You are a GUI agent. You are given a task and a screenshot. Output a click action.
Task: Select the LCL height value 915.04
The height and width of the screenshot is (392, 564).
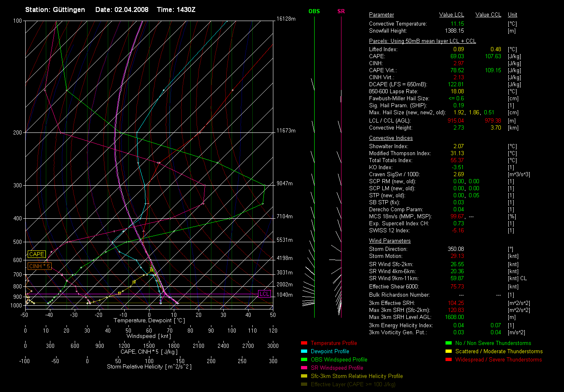coord(456,121)
